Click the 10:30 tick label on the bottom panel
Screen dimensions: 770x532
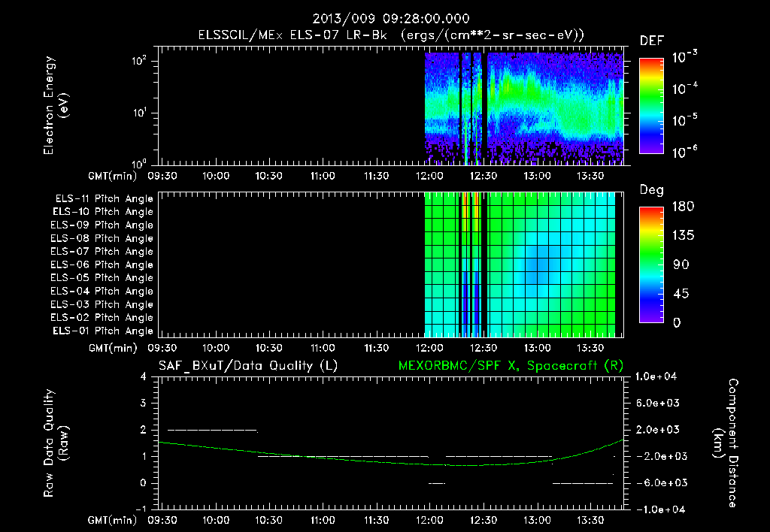(269, 521)
